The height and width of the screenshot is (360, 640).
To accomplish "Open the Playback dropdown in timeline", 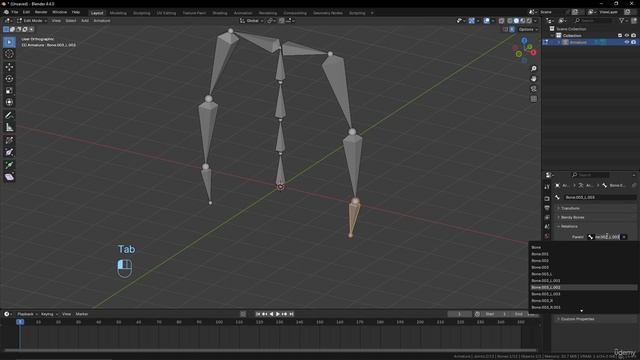I will pos(27,314).
